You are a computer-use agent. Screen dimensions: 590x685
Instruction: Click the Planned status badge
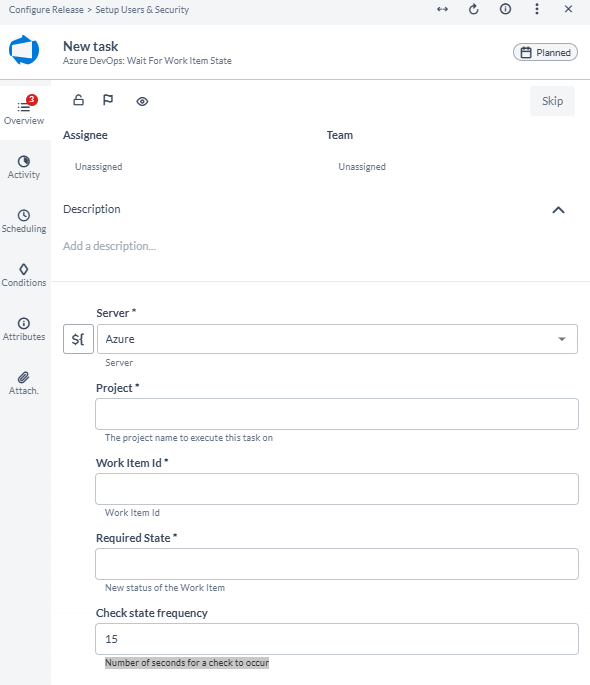545,52
